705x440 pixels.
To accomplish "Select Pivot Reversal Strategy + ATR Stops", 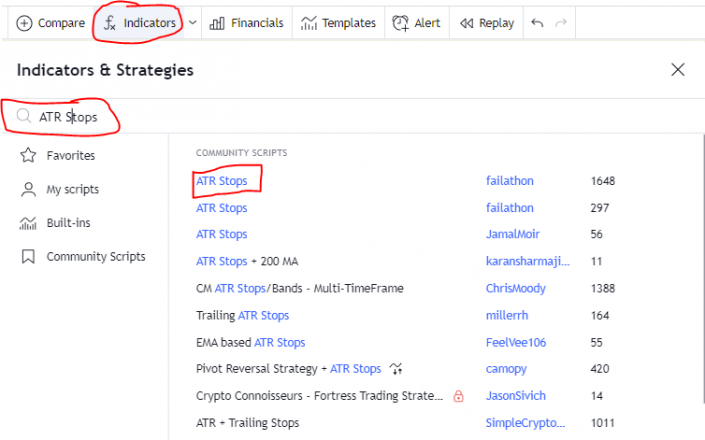I will pos(288,368).
